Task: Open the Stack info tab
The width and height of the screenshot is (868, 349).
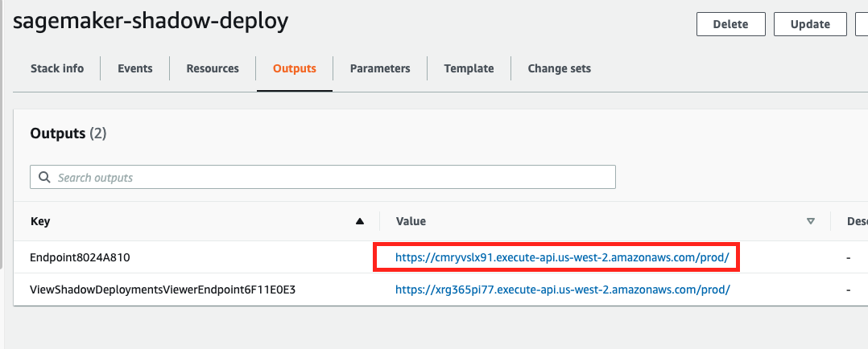Action: [x=57, y=68]
